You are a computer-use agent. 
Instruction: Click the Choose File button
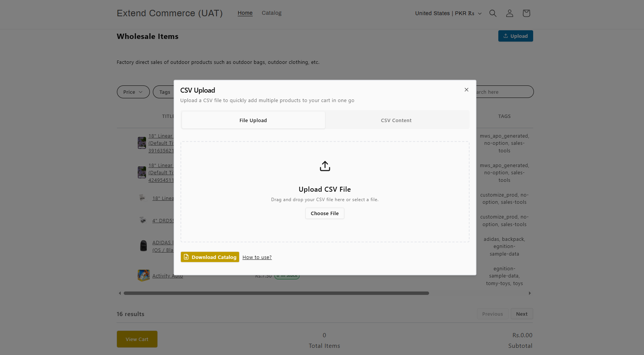325,213
